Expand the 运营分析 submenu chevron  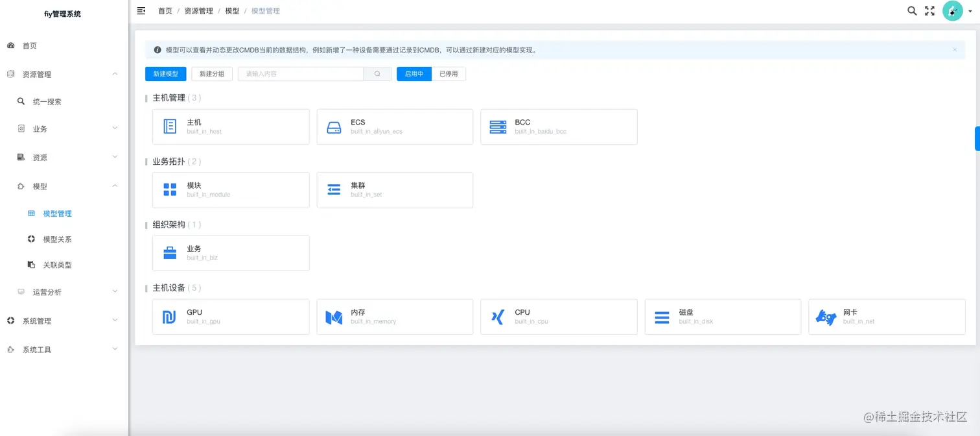coord(115,292)
